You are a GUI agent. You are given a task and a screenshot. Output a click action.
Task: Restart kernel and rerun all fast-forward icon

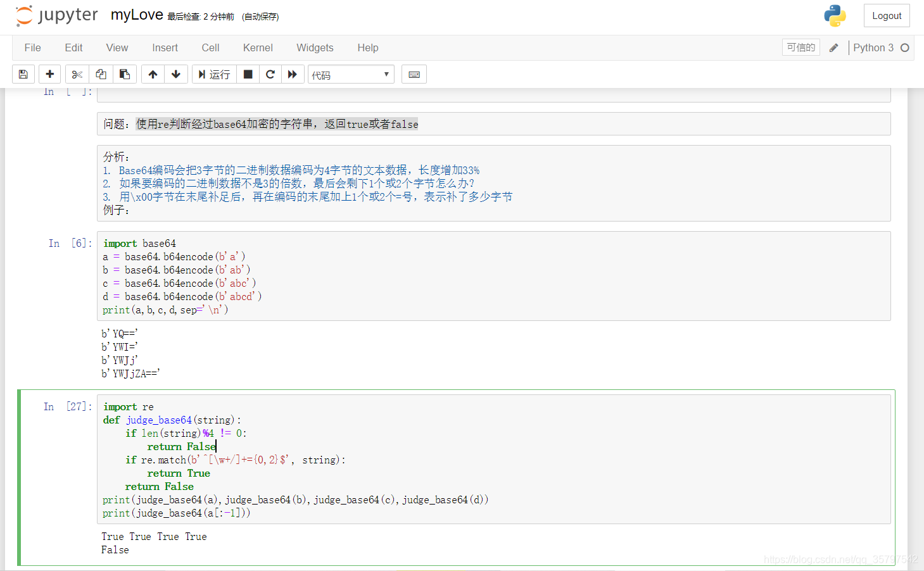click(x=293, y=74)
